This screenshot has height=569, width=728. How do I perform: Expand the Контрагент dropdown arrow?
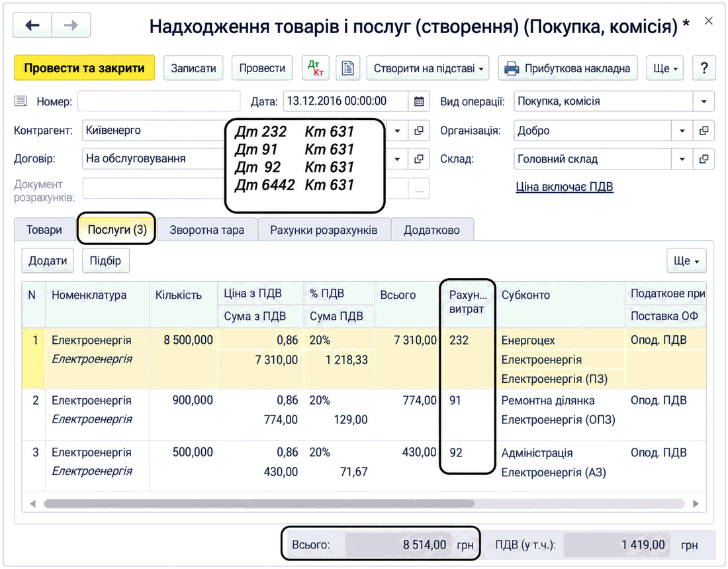coord(398,130)
